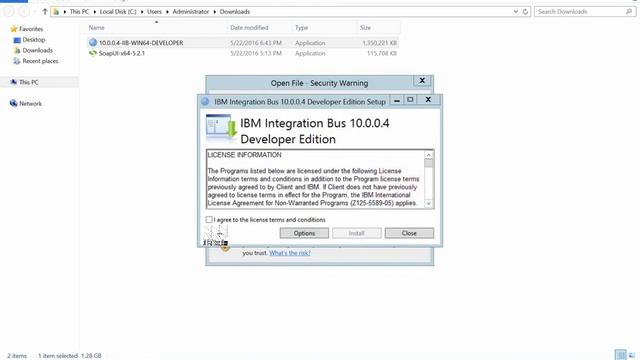Click the Recent places icon in Favorites

click(17, 61)
